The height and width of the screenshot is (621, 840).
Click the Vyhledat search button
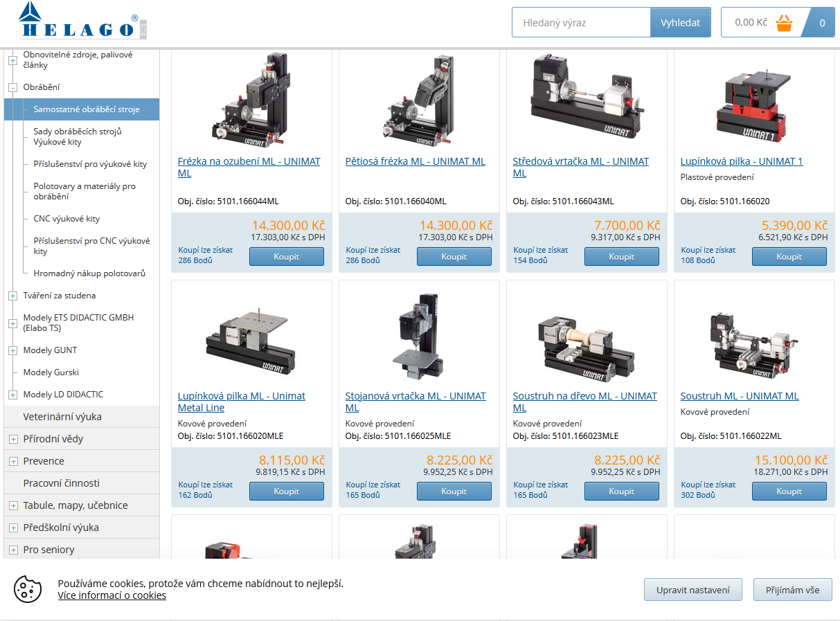pos(680,22)
